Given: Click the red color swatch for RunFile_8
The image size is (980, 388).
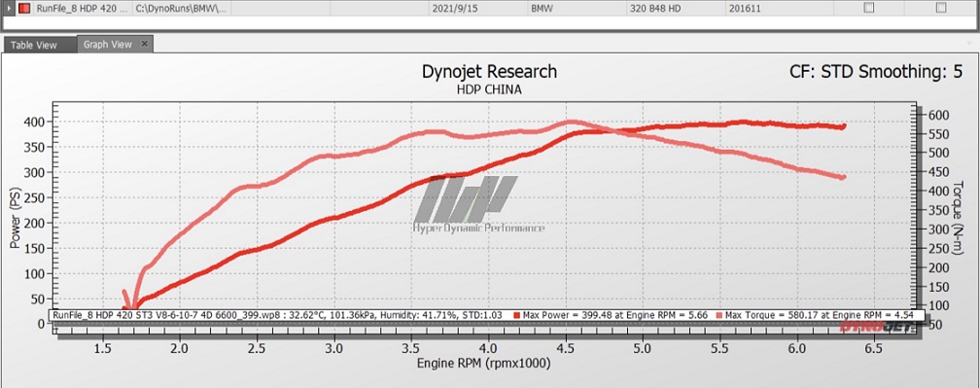Looking at the screenshot, I should [x=23, y=9].
